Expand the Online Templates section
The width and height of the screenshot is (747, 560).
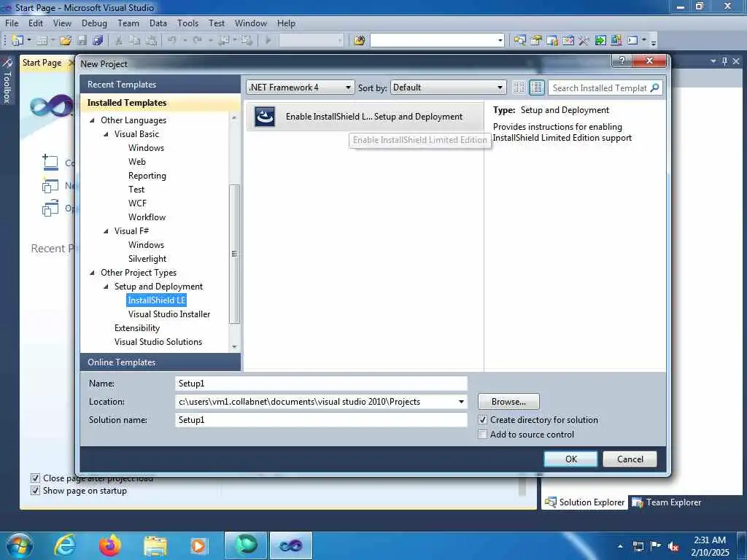click(160, 362)
